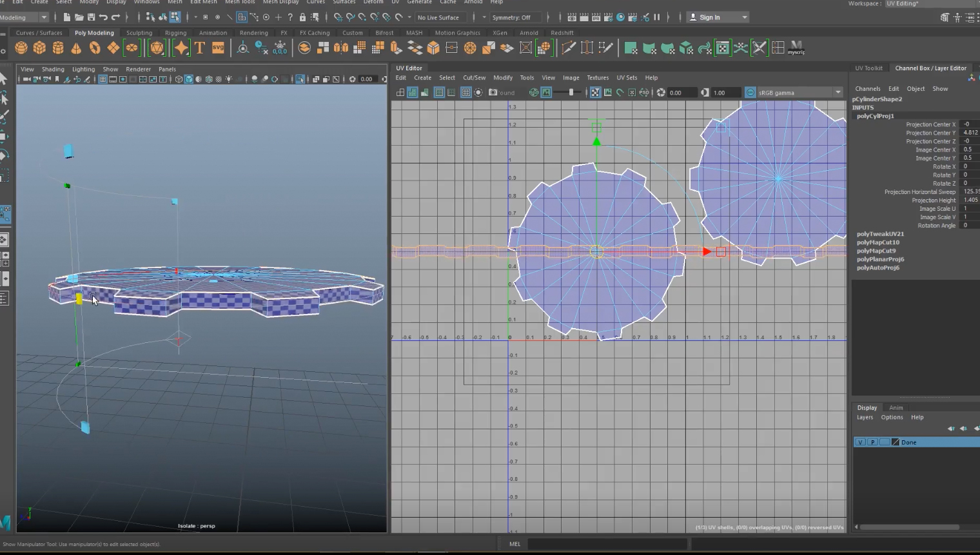The height and width of the screenshot is (555, 980).
Task: Click the No Live Surface field
Action: 438,17
